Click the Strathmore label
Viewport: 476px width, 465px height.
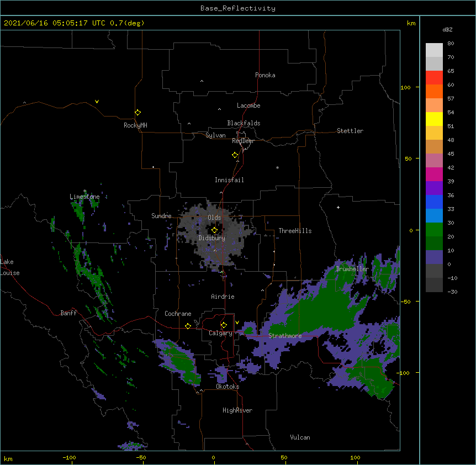click(285, 336)
